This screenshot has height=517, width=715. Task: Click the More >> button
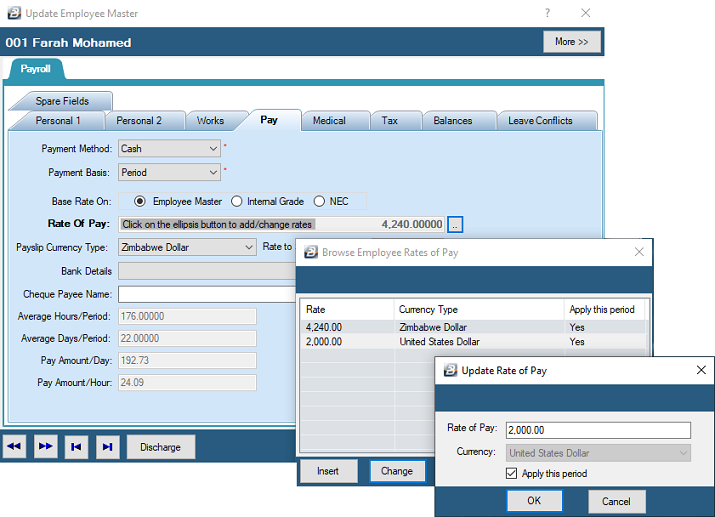[x=572, y=41]
